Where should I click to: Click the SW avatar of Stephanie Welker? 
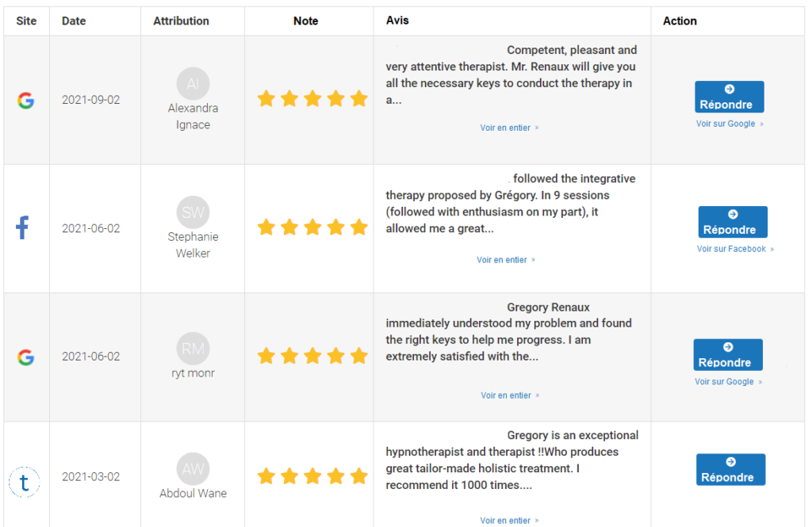(x=193, y=212)
